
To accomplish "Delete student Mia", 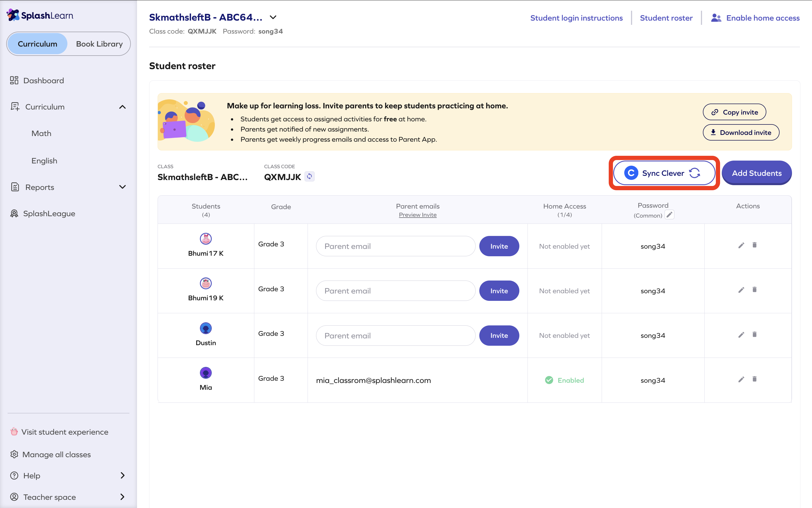I will (x=754, y=379).
